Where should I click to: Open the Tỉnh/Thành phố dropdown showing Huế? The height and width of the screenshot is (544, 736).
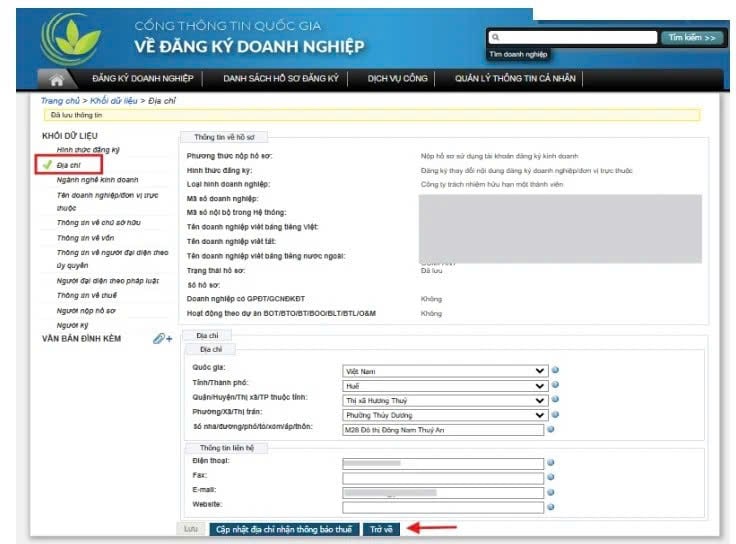[x=445, y=386]
